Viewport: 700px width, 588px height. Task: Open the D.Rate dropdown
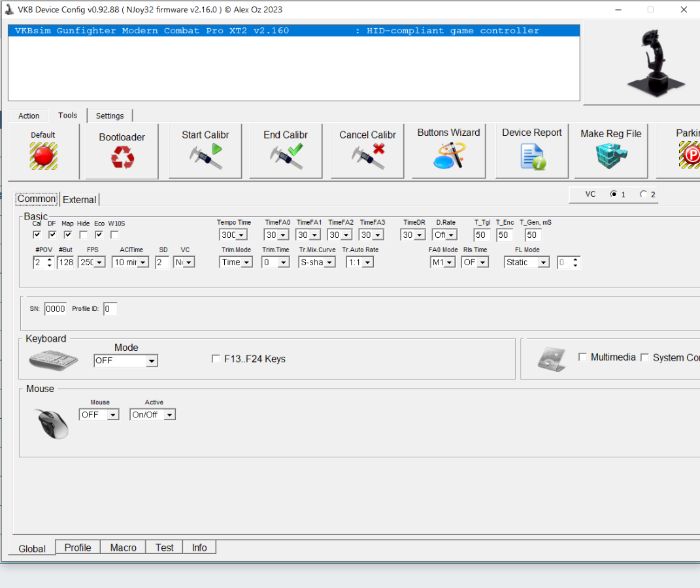pyautogui.click(x=452, y=235)
